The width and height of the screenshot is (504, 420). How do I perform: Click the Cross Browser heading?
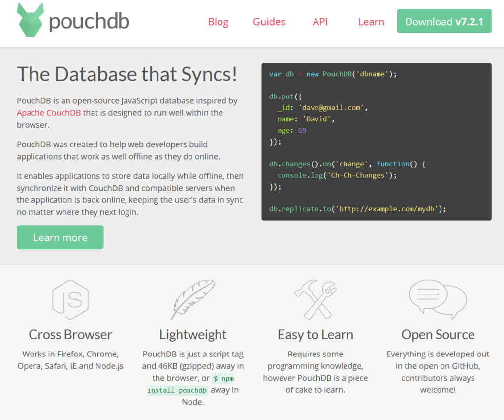70,334
